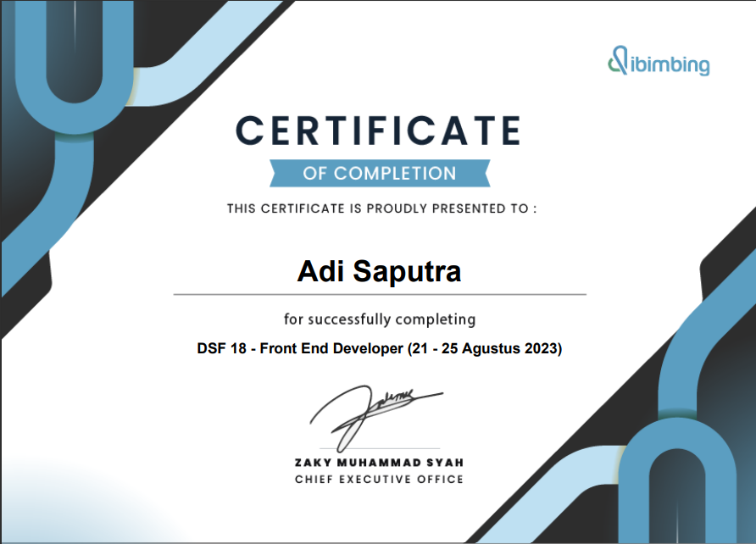Viewport: 756px width, 544px height.
Task: Click 'for successfully completing' text
Action: [379, 319]
